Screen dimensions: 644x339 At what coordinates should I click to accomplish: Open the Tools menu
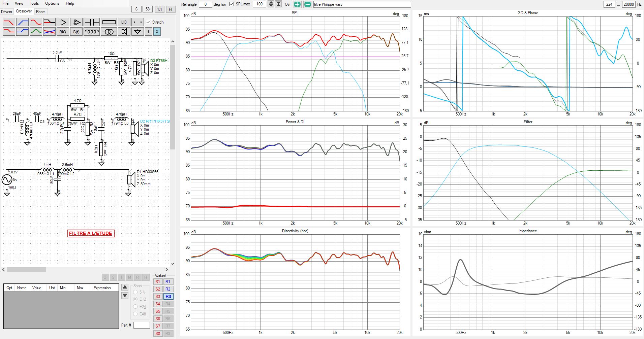(34, 3)
